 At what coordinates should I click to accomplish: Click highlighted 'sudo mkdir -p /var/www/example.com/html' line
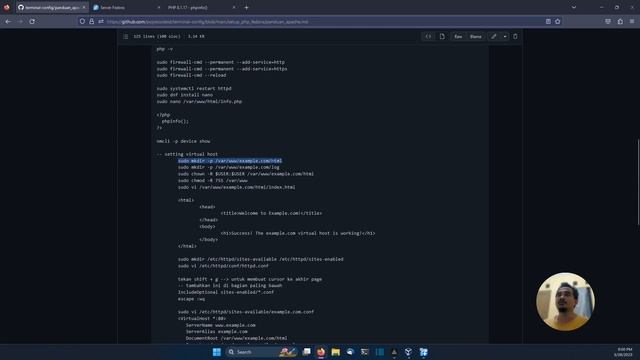tap(230, 160)
